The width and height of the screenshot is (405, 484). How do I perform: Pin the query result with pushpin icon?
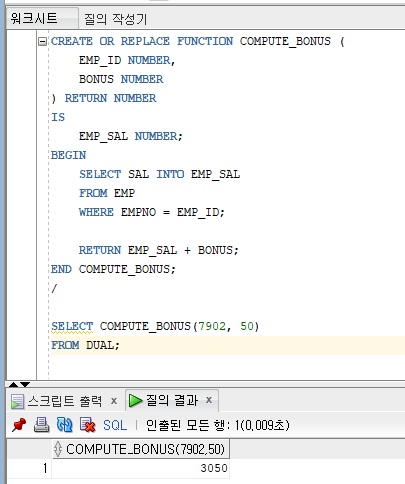coord(19,425)
